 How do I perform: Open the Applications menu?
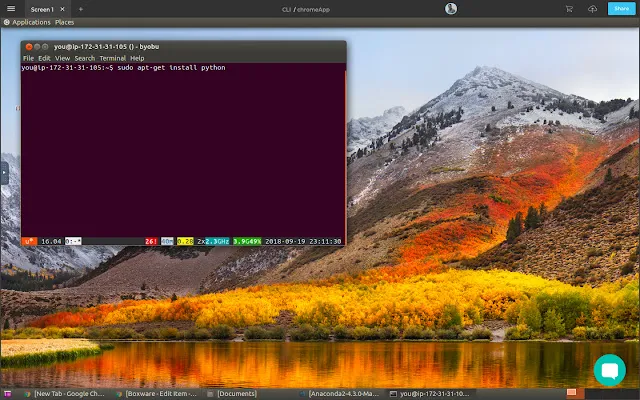(30, 21)
